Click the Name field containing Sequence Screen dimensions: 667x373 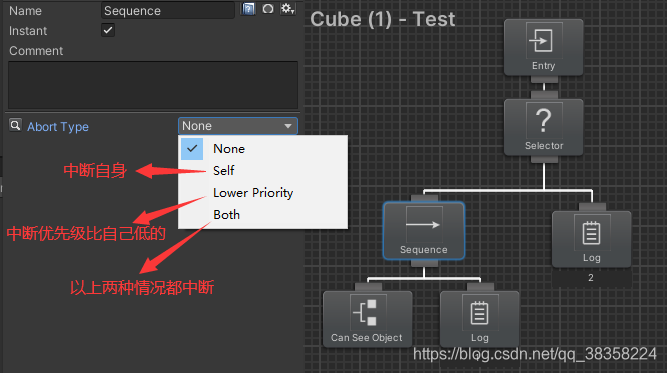(x=168, y=11)
